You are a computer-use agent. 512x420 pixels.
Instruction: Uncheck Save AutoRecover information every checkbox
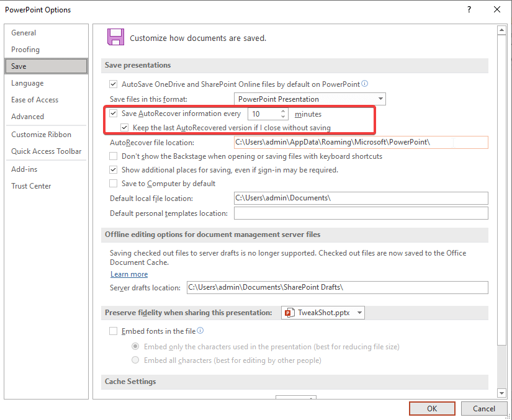pos(113,114)
